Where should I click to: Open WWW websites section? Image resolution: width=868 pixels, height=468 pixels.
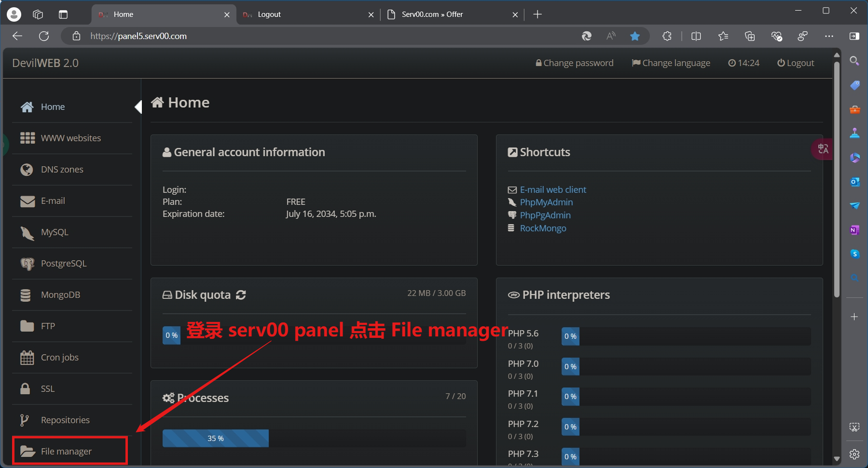[72, 138]
